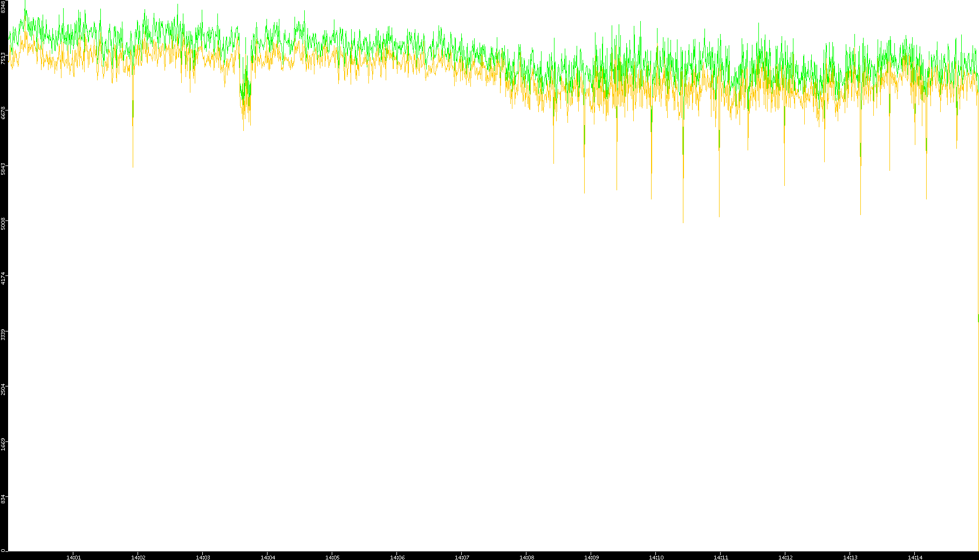This screenshot has width=979, height=560.
Task: Select the 14:10 time label
Action: tap(656, 557)
